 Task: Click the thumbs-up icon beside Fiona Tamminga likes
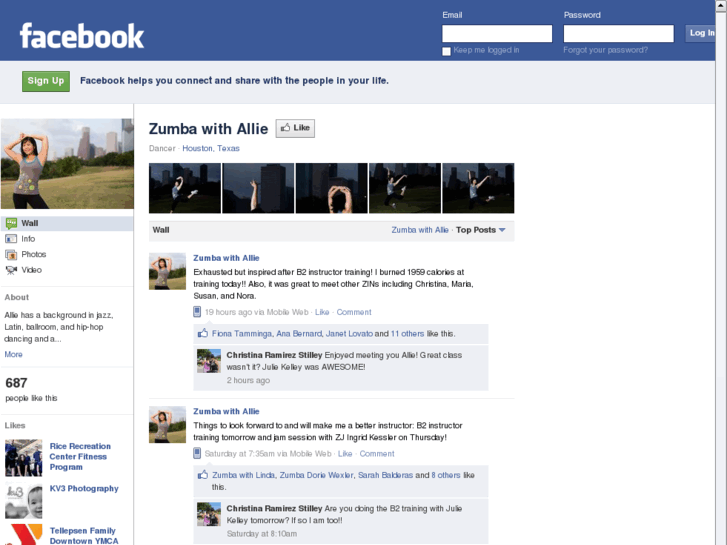pyautogui.click(x=203, y=333)
